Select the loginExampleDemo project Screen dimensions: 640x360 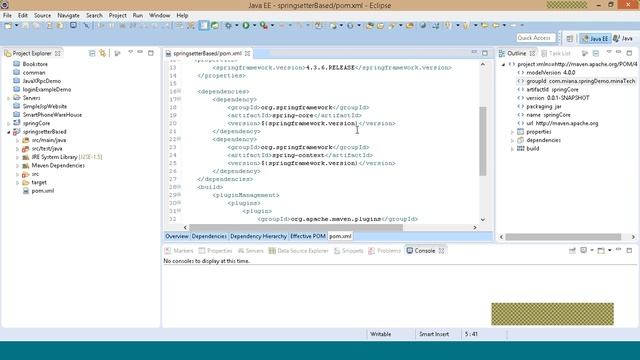pyautogui.click(x=47, y=89)
